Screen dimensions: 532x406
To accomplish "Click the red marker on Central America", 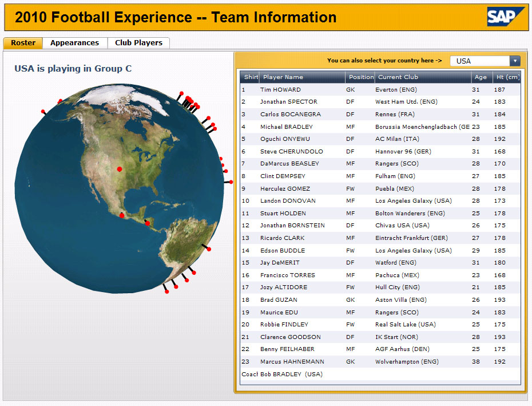I will coord(148,223).
